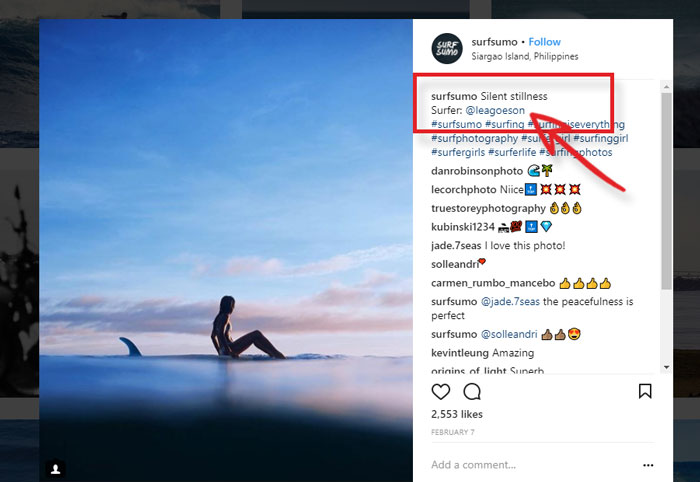Like the post with heart icon
Viewport: 700px width, 482px height.
click(441, 391)
